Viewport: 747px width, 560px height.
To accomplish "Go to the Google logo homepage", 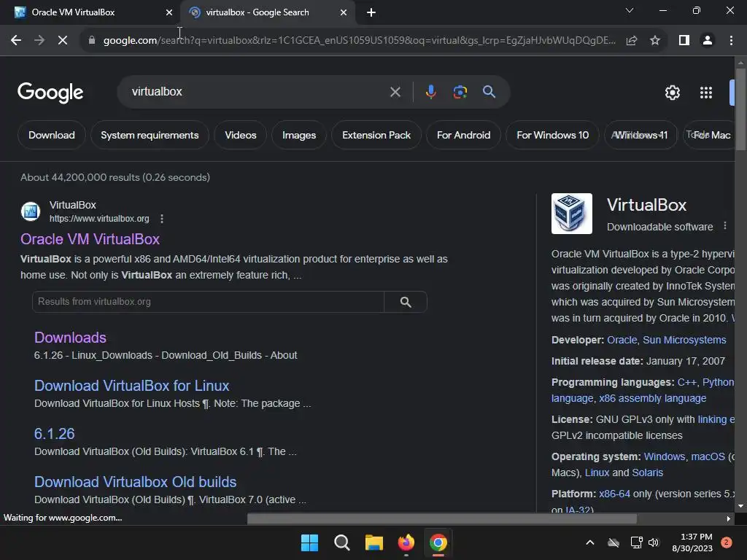I will coord(50,93).
